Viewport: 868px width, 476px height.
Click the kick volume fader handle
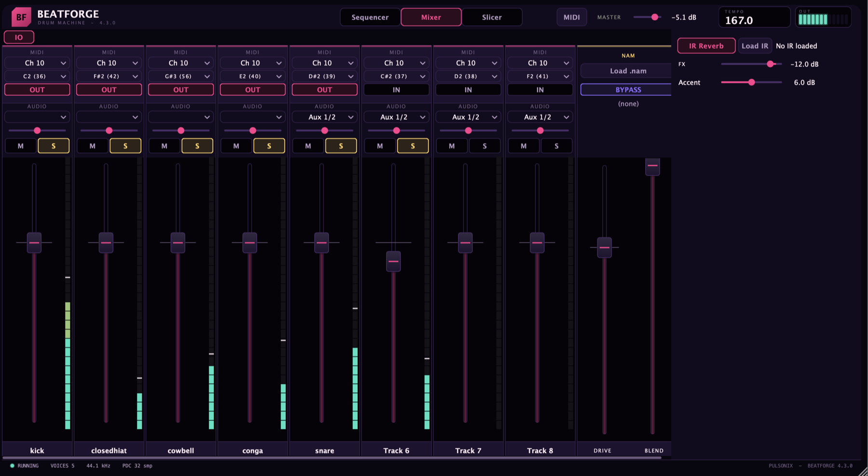point(34,243)
